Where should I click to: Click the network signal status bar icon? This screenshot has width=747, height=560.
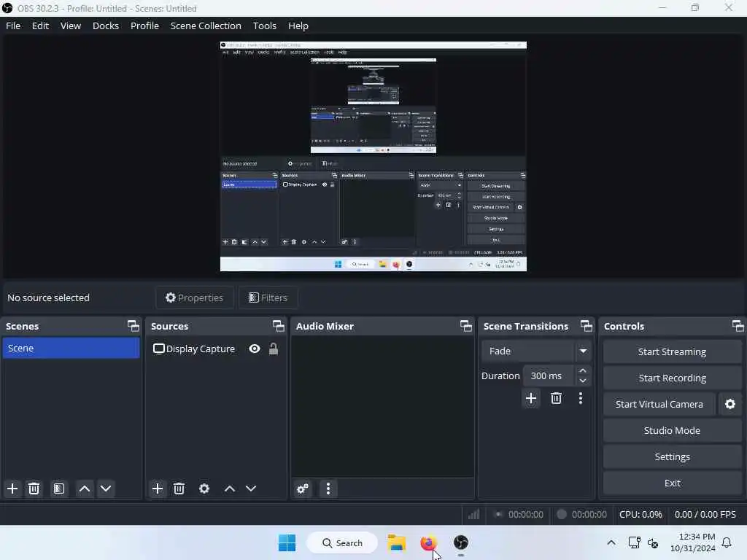point(473,514)
